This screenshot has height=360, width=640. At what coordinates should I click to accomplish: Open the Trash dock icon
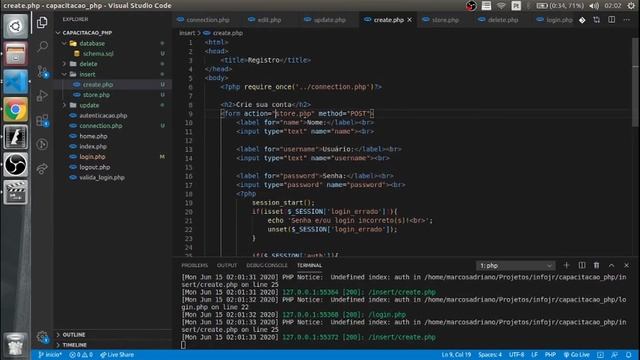(x=16, y=345)
